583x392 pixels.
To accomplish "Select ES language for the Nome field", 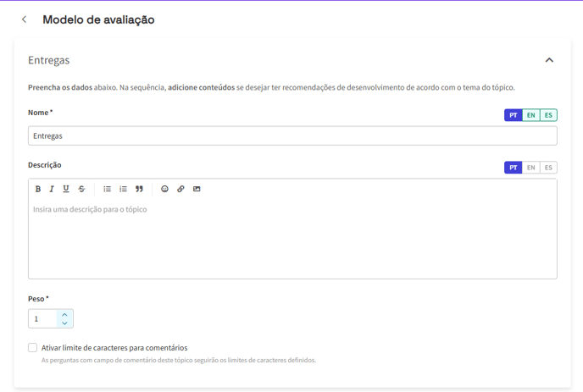I will click(548, 115).
